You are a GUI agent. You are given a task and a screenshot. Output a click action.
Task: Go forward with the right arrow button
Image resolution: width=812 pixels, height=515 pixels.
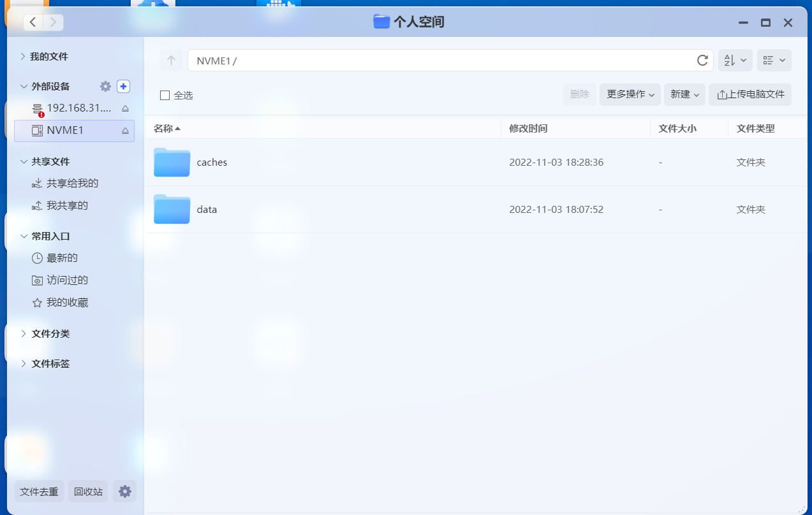(53, 22)
